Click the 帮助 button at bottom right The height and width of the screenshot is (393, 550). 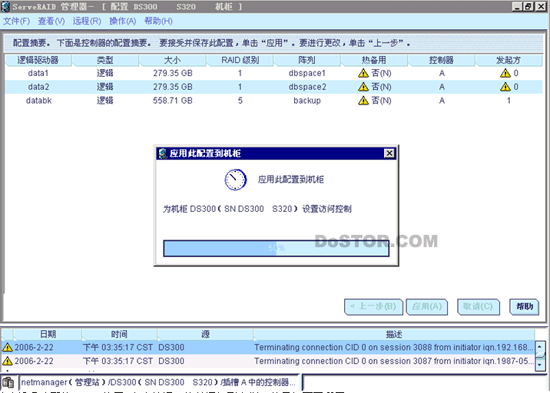click(524, 307)
